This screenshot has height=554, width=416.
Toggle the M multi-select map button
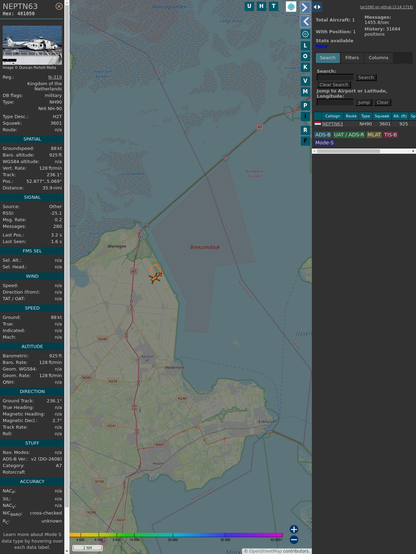tap(305, 92)
